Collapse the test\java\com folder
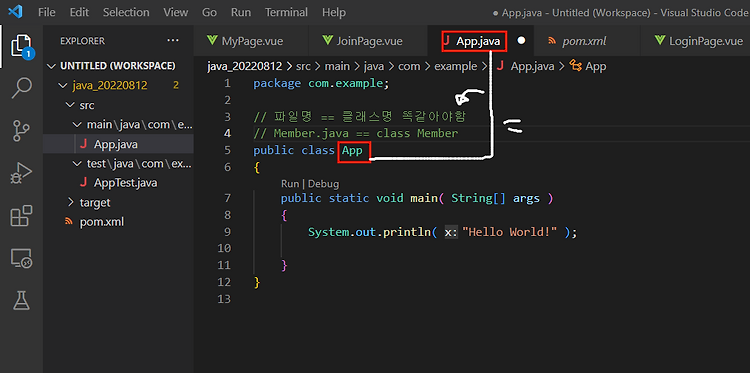 pyautogui.click(x=118, y=164)
